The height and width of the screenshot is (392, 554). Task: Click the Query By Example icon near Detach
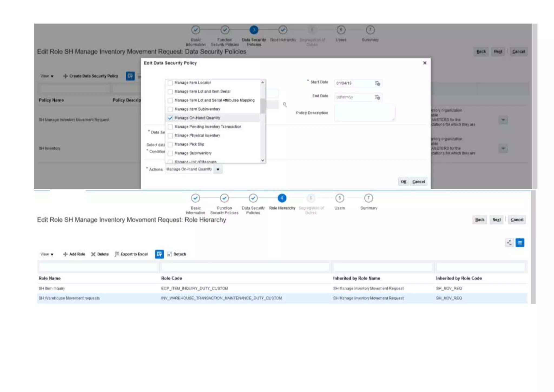click(159, 254)
